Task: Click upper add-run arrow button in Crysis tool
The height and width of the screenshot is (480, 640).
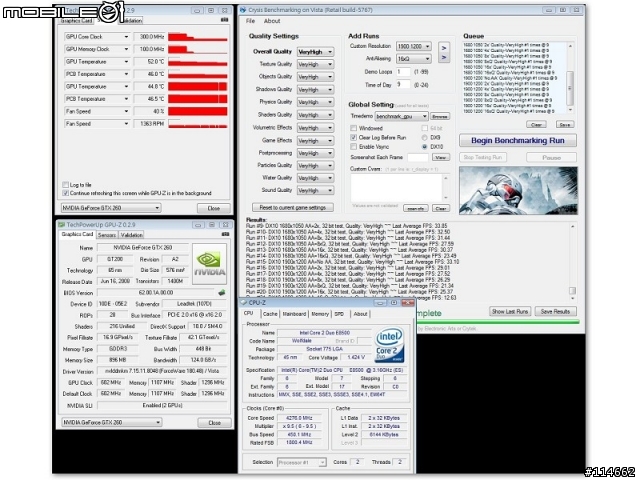Action: pyautogui.click(x=444, y=47)
